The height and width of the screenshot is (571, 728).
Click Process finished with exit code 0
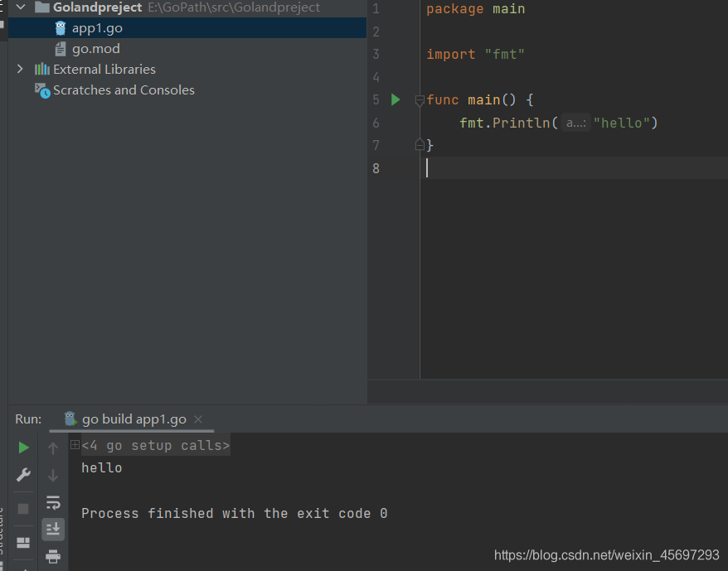point(235,514)
